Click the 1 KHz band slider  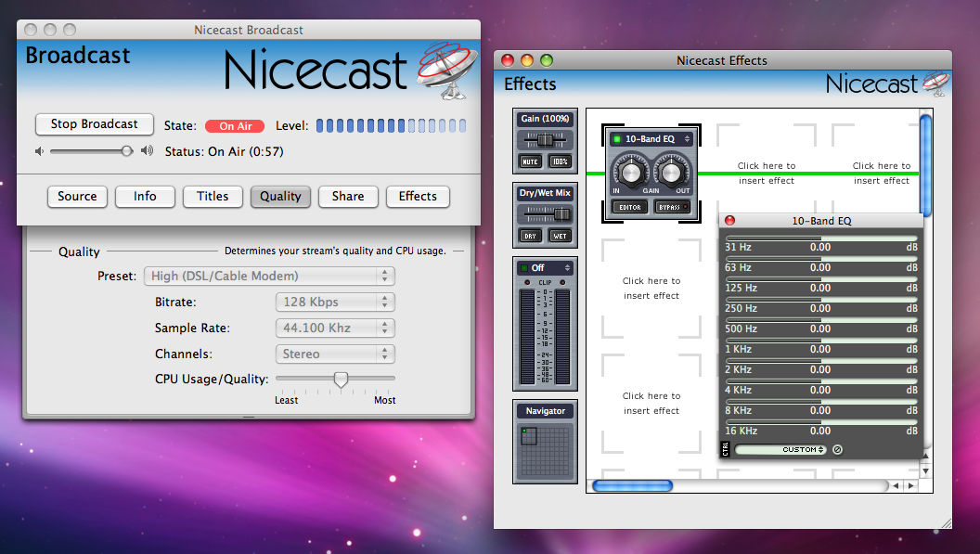pos(821,341)
